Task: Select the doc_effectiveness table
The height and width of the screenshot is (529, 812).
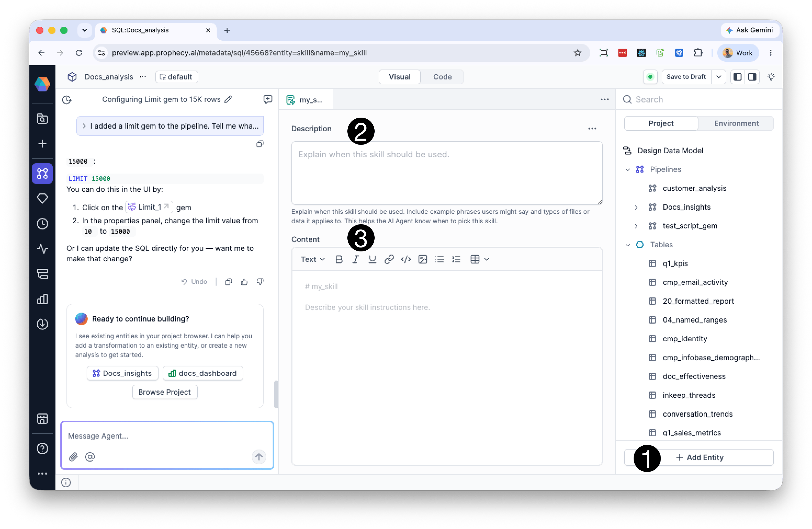Action: tap(694, 376)
